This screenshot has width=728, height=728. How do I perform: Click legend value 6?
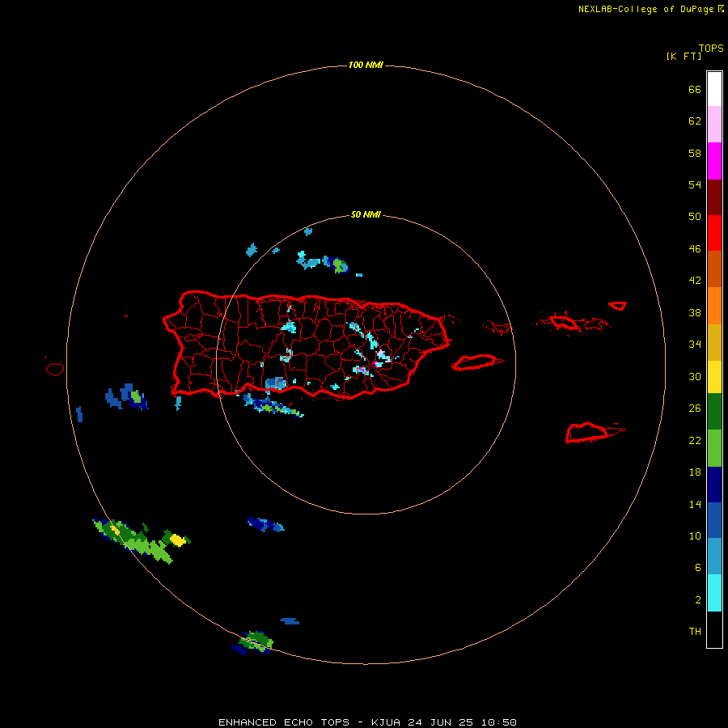697,568
